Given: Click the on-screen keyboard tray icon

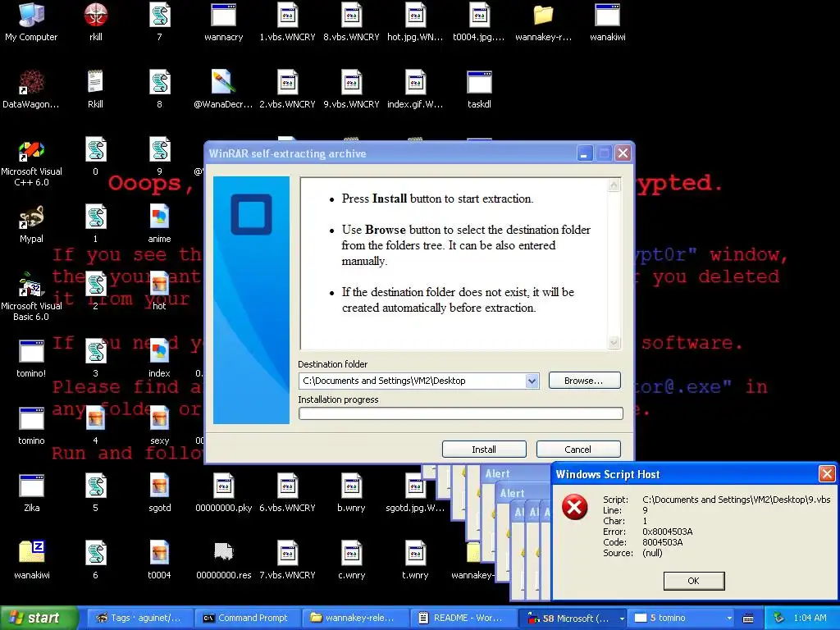Looking at the screenshot, I should [x=748, y=619].
